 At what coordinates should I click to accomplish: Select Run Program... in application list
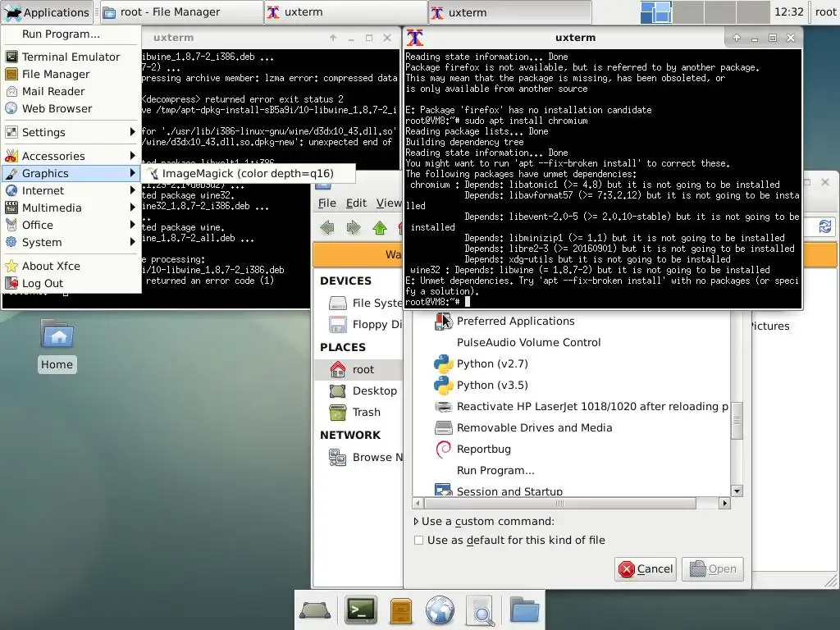(571, 470)
